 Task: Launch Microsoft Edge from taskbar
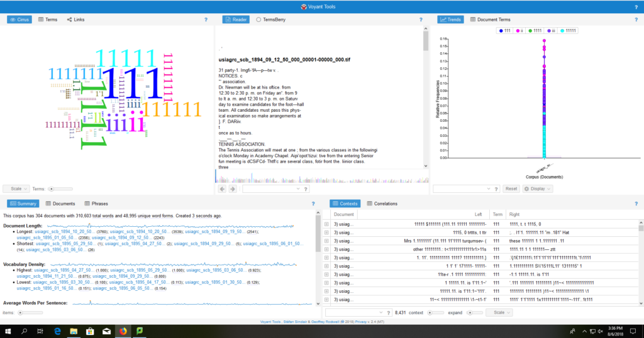57,332
